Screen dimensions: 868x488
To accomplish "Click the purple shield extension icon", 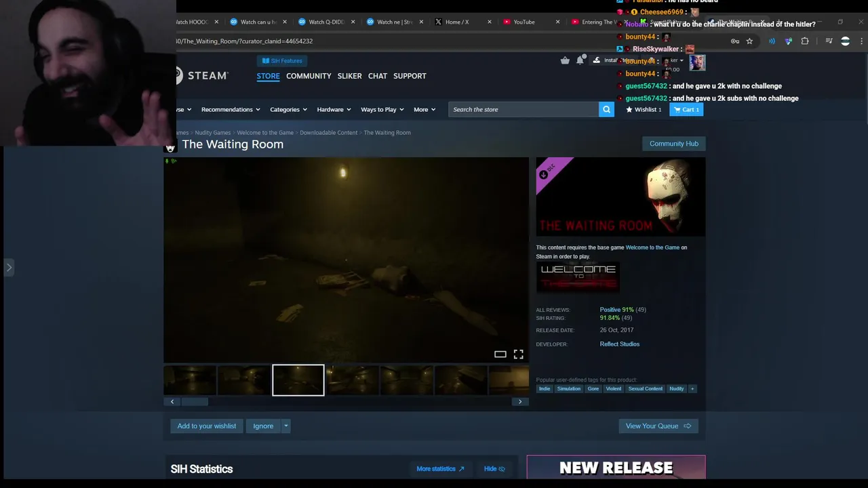I will (788, 41).
